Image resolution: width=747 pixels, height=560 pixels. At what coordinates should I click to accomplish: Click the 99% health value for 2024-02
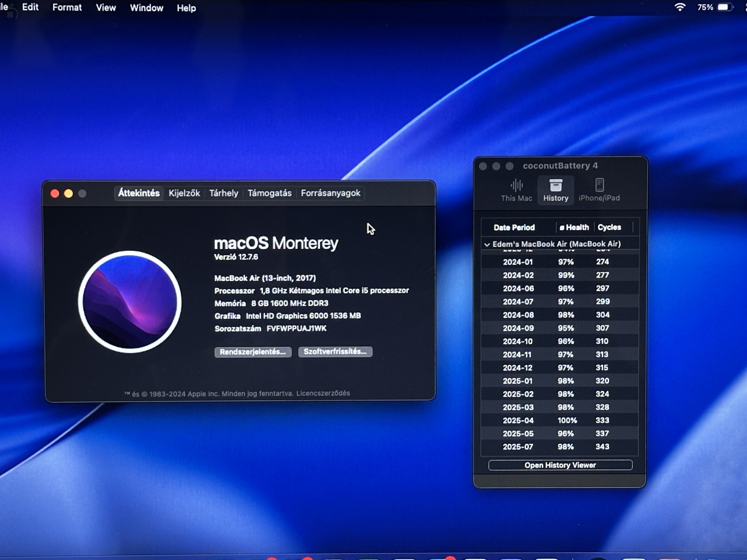pyautogui.click(x=566, y=275)
